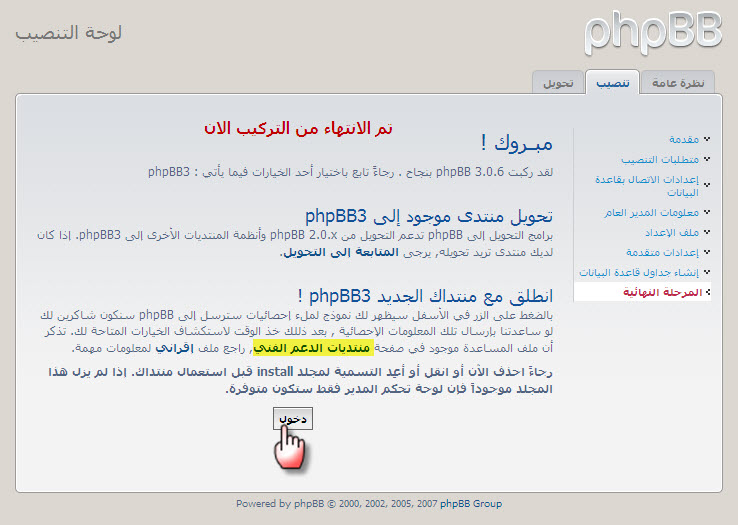Screen dimensions: 738x525
Task: Follow the المتابعة إلى التحويل link
Action: click(341, 252)
